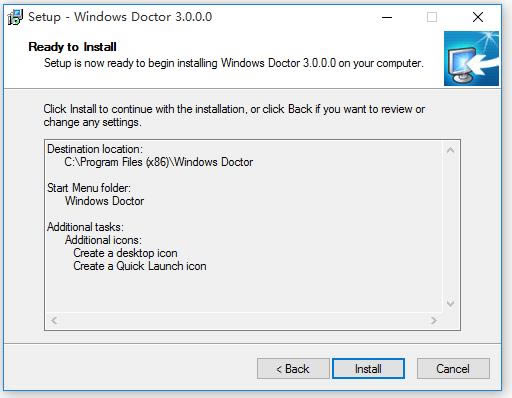This screenshot has height=398, width=512.
Task: Click the disabled maximize button
Action: coord(432,17)
